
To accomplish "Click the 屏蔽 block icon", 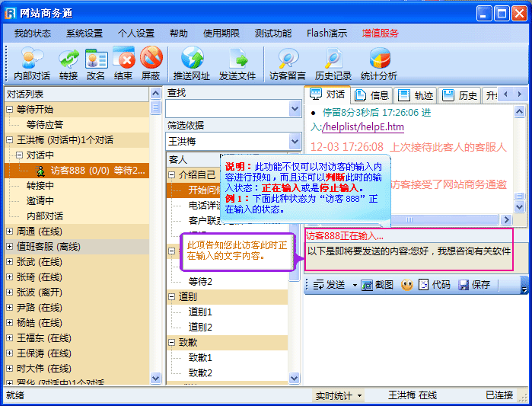I will [151, 59].
